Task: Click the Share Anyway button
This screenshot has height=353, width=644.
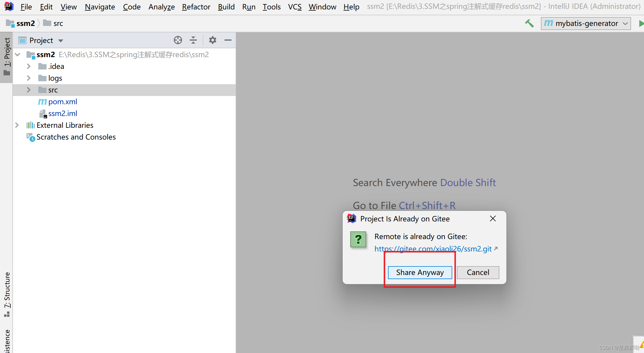Action: (420, 272)
